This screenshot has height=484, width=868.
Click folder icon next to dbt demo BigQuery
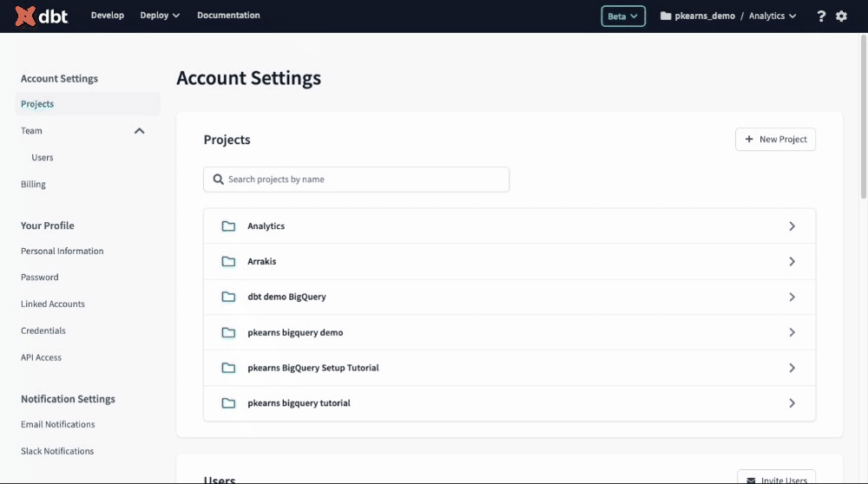(x=228, y=298)
